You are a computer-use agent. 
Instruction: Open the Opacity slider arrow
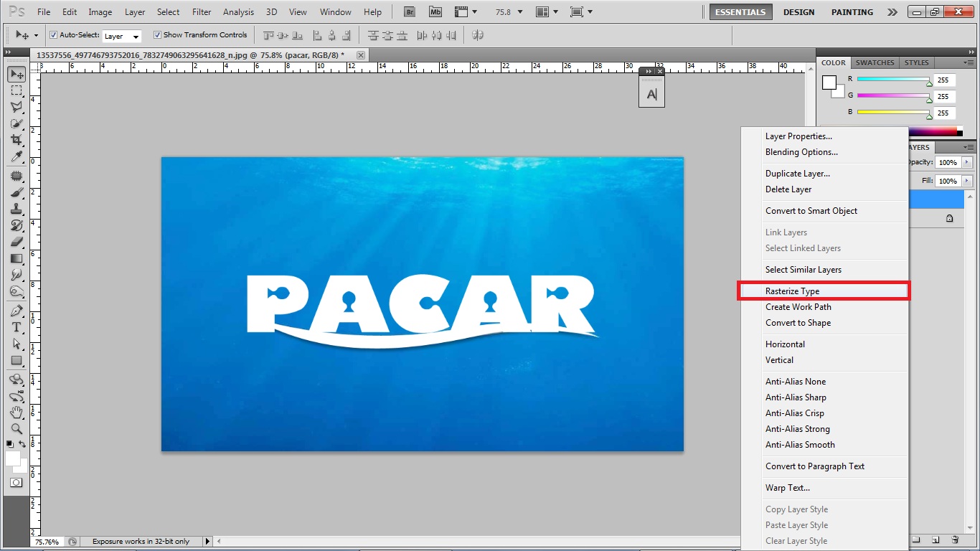(967, 162)
